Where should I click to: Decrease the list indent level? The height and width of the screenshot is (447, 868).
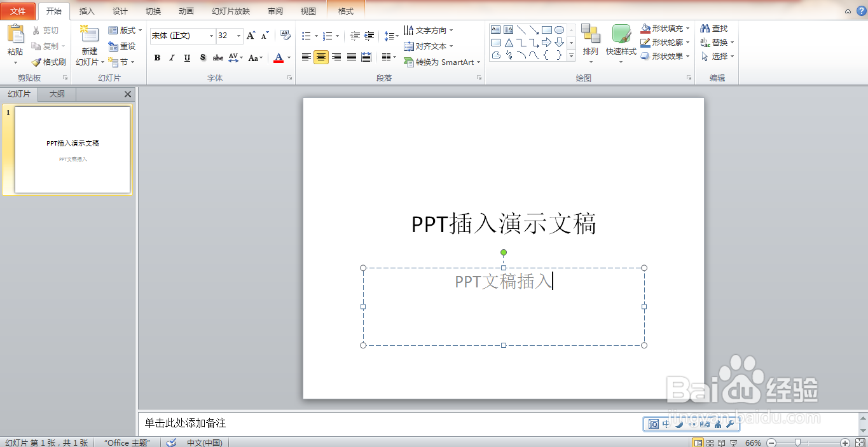[x=355, y=36]
